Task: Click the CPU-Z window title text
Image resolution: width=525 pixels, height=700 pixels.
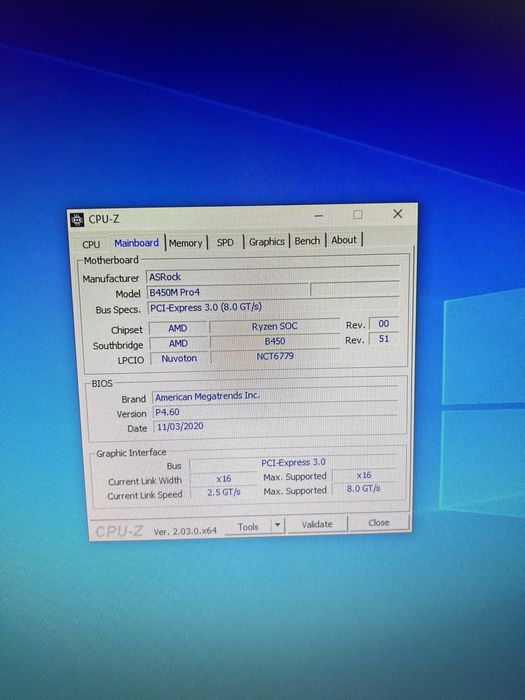Action: [104, 219]
